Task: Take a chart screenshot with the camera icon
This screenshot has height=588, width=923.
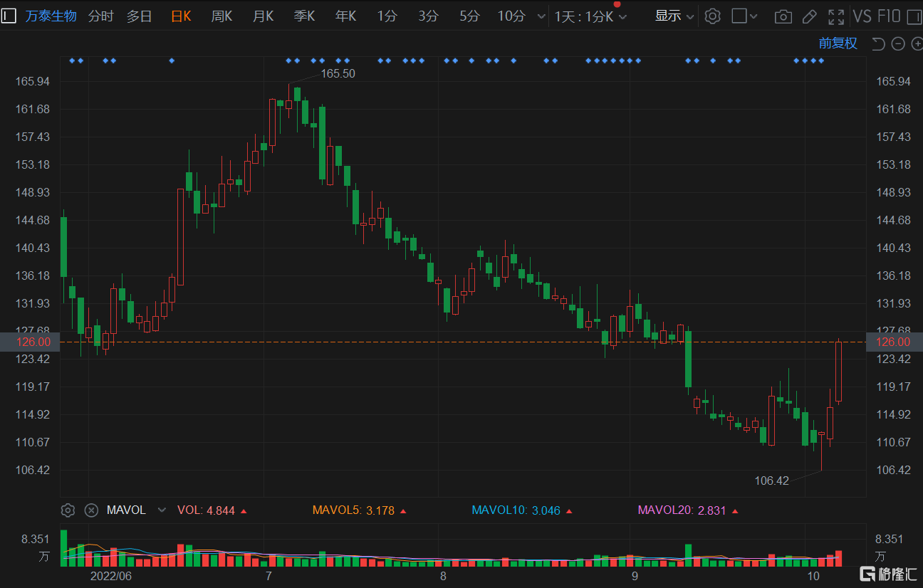Action: [783, 16]
